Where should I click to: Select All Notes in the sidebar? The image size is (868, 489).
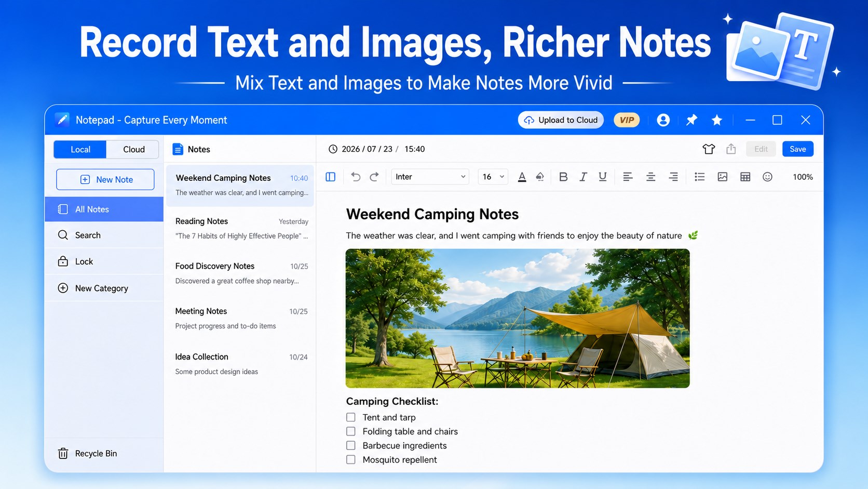click(x=104, y=209)
